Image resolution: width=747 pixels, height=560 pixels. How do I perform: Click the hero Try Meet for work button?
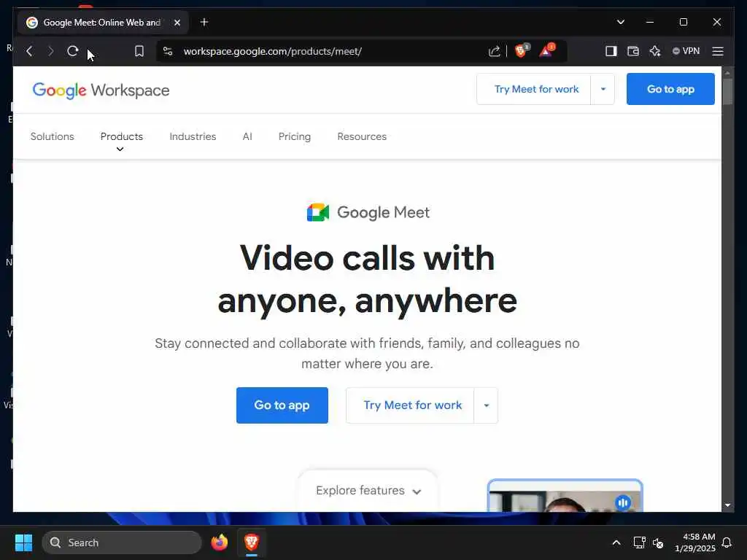(410, 405)
